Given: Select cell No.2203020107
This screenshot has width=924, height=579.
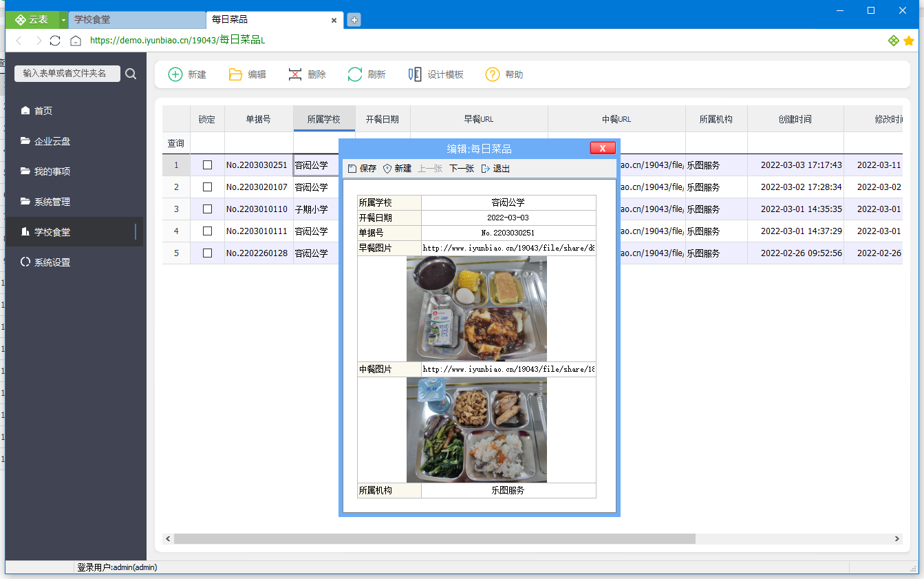Looking at the screenshot, I should (259, 187).
